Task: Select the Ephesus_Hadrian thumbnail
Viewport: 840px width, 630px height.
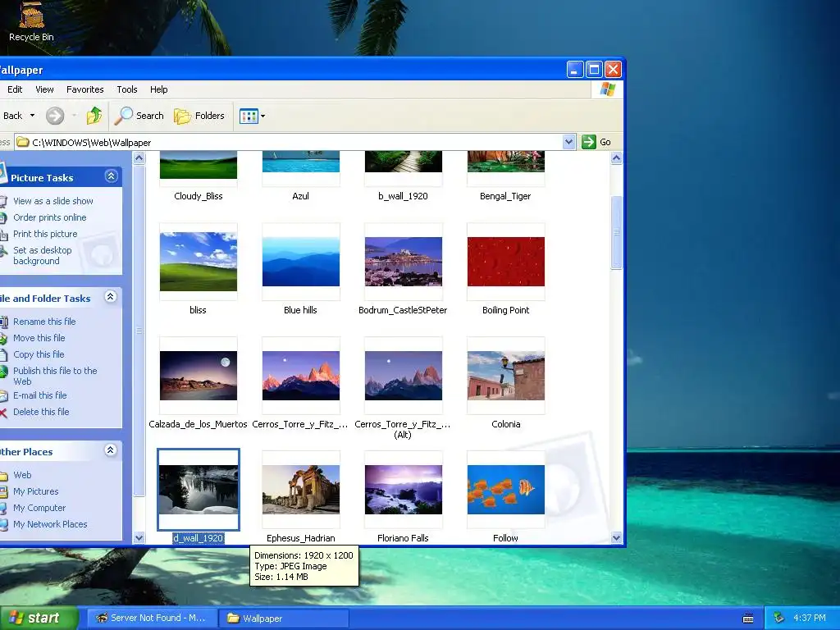Action: tap(300, 490)
